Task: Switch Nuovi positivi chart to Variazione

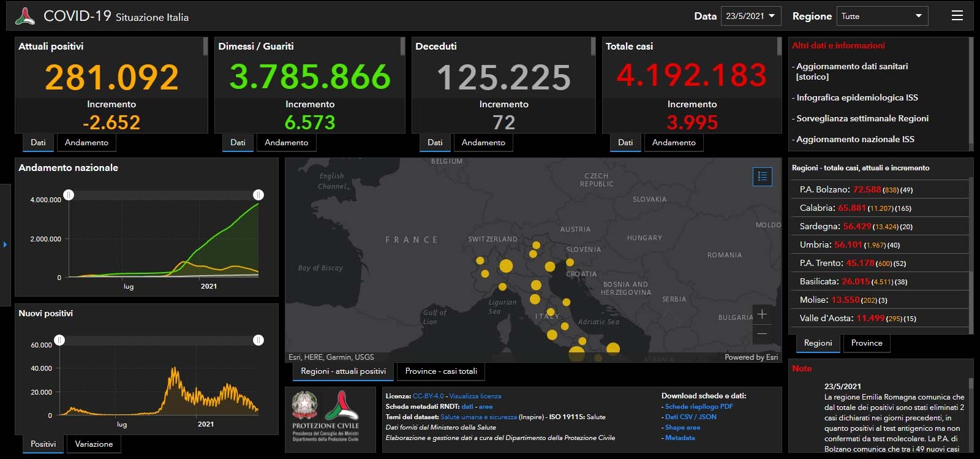Action: [x=94, y=444]
